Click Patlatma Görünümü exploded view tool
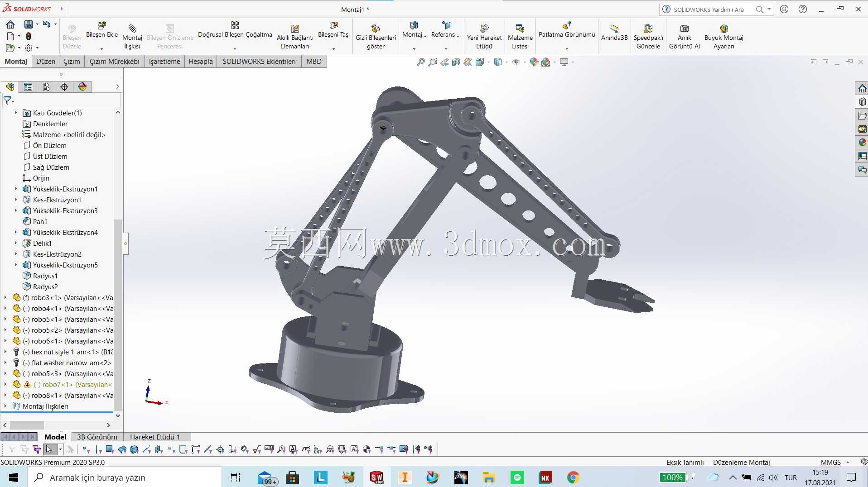The width and height of the screenshot is (868, 487). point(567,30)
